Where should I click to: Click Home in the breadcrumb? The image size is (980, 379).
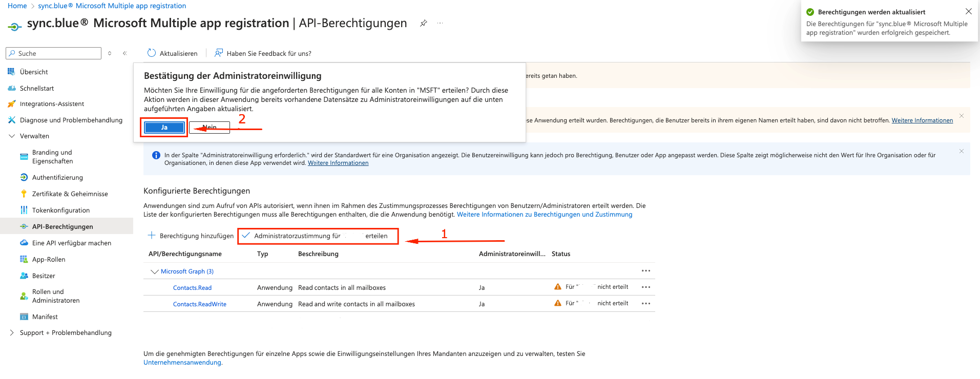(17, 6)
